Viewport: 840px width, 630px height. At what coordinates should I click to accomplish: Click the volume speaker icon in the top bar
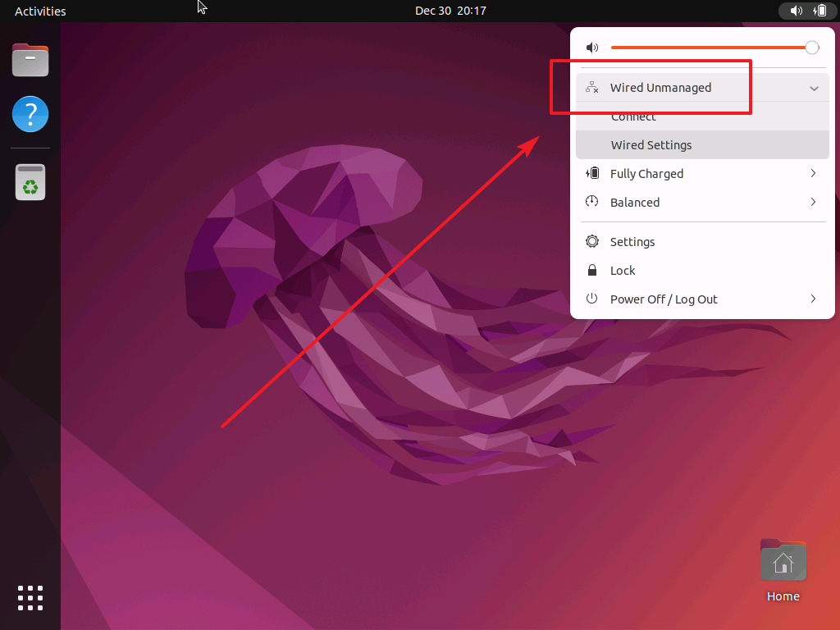[x=796, y=11]
